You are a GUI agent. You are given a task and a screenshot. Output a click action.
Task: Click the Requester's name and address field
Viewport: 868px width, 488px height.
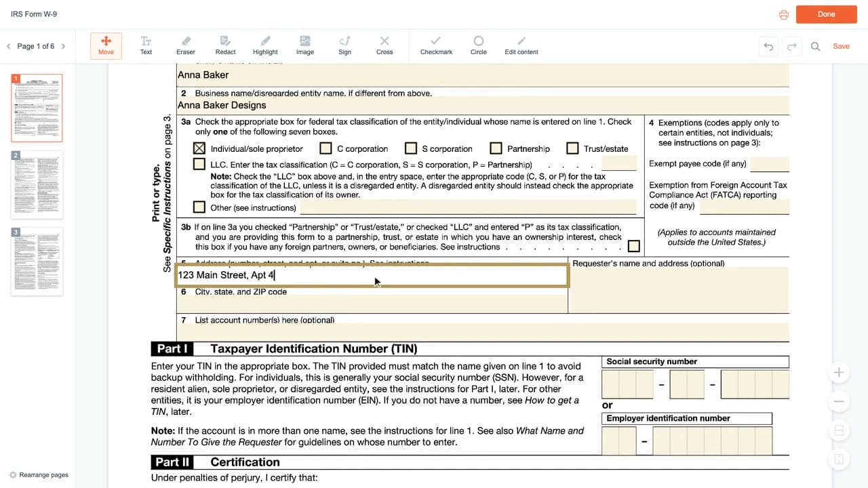[x=679, y=290]
